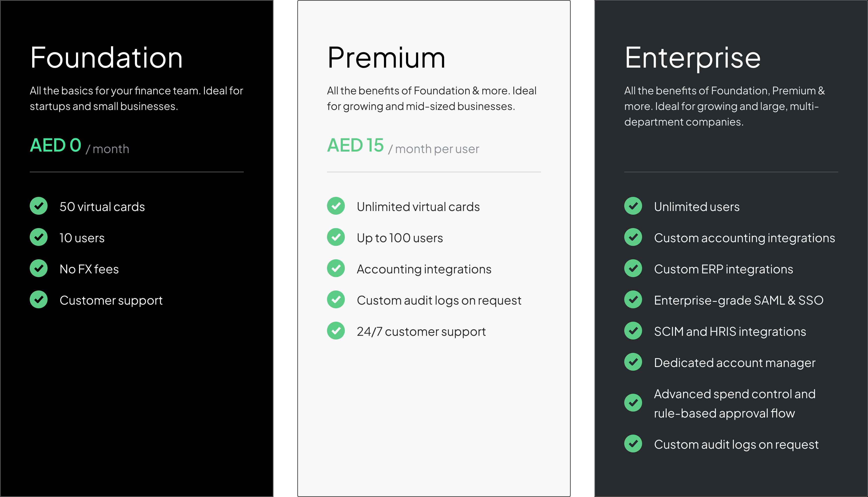Click the '10 users' feature text
This screenshot has width=868, height=497.
tap(82, 238)
